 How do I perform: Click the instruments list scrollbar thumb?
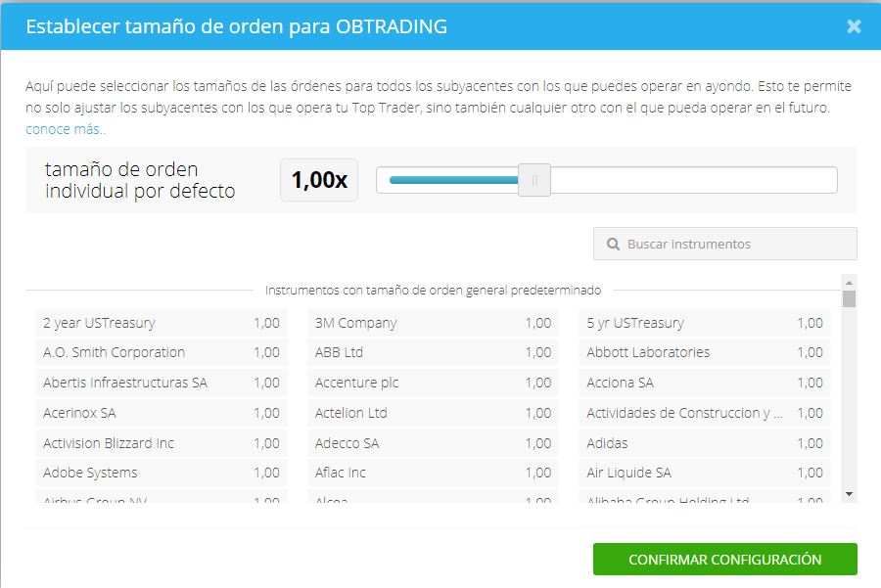pyautogui.click(x=849, y=298)
